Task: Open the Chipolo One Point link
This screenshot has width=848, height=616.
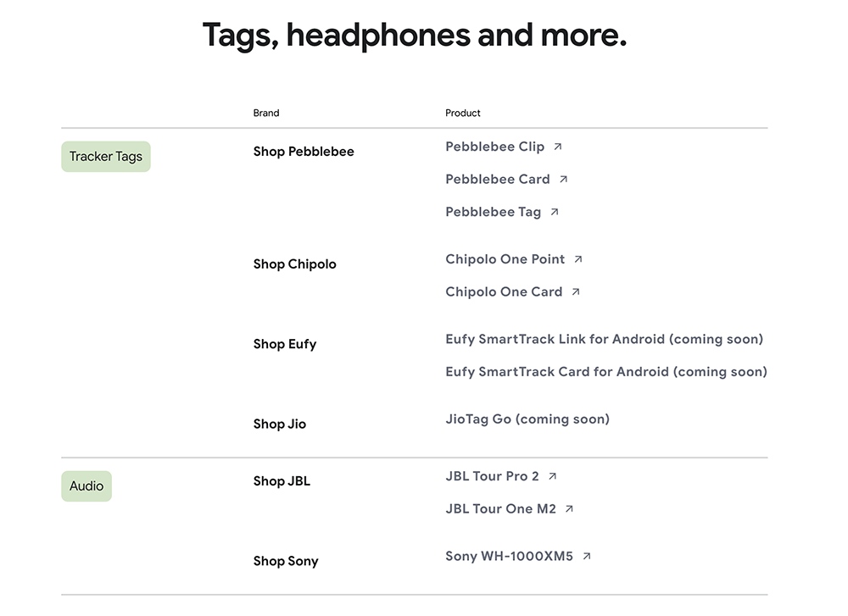Action: (x=505, y=259)
